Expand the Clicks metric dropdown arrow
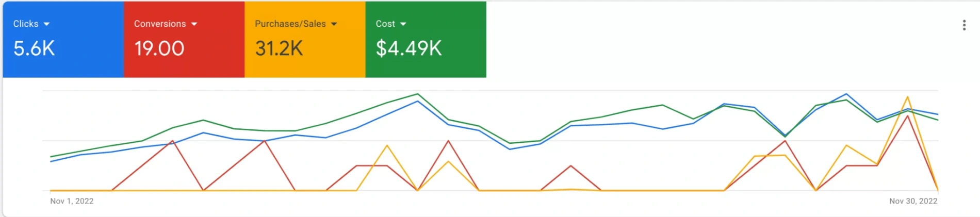The height and width of the screenshot is (217, 980). [46, 24]
